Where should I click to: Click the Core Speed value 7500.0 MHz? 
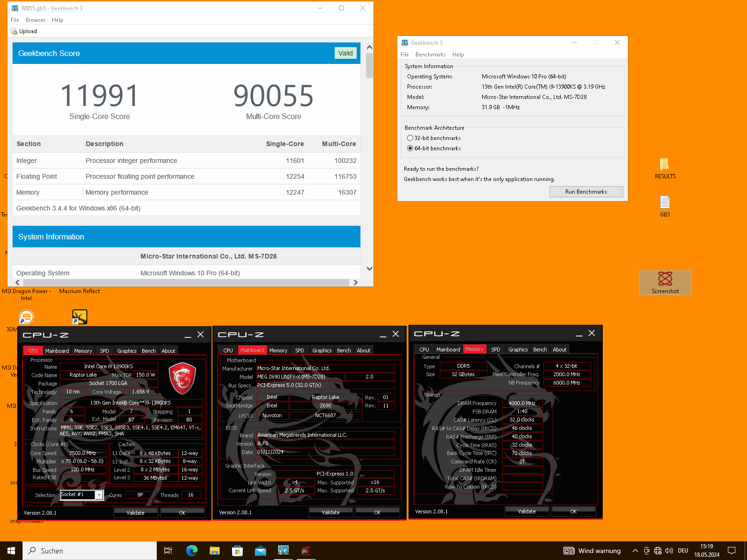83,453
